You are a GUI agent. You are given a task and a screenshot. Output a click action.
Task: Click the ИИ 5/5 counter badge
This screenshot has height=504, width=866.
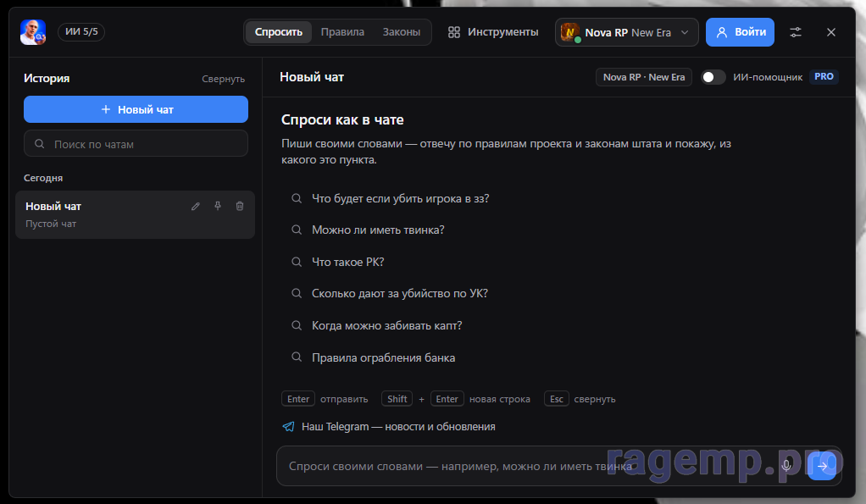point(81,32)
